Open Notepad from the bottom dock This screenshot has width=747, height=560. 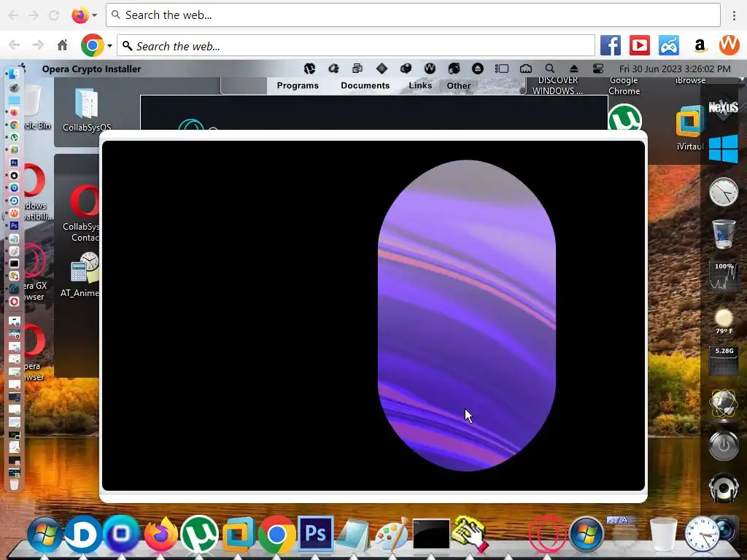click(x=353, y=534)
